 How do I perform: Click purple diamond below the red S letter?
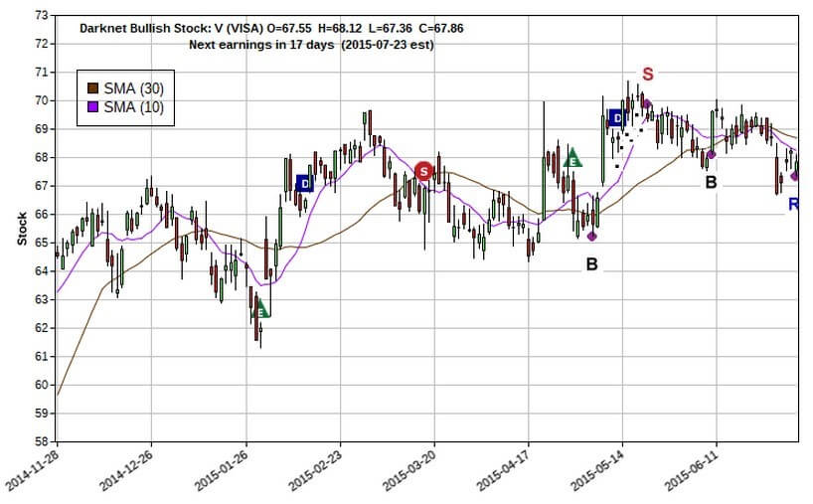pos(646,102)
